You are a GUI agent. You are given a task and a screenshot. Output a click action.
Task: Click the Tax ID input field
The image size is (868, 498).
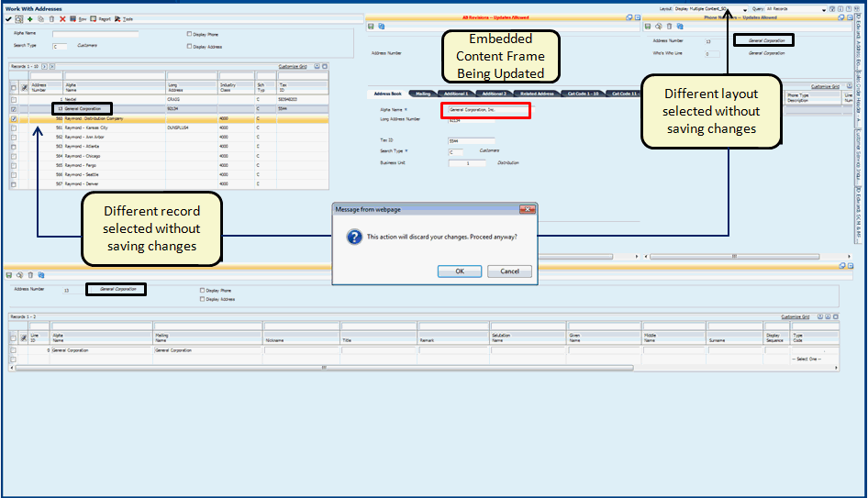click(471, 141)
